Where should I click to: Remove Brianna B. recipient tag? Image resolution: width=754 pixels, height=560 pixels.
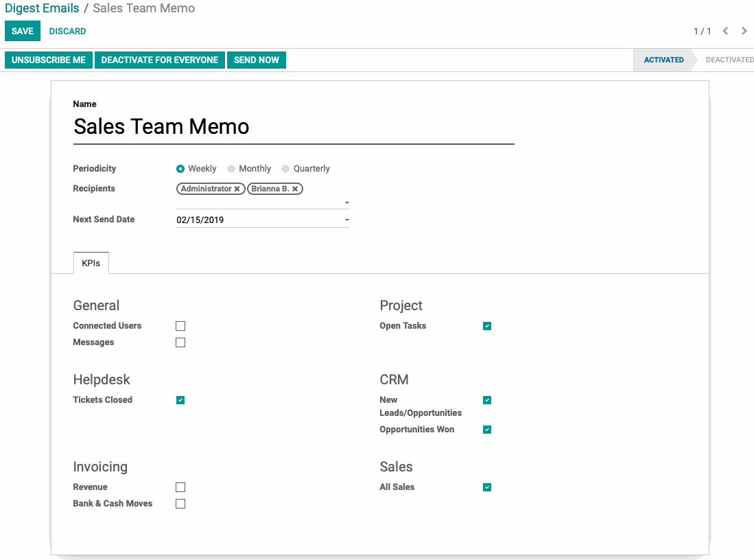pos(295,189)
